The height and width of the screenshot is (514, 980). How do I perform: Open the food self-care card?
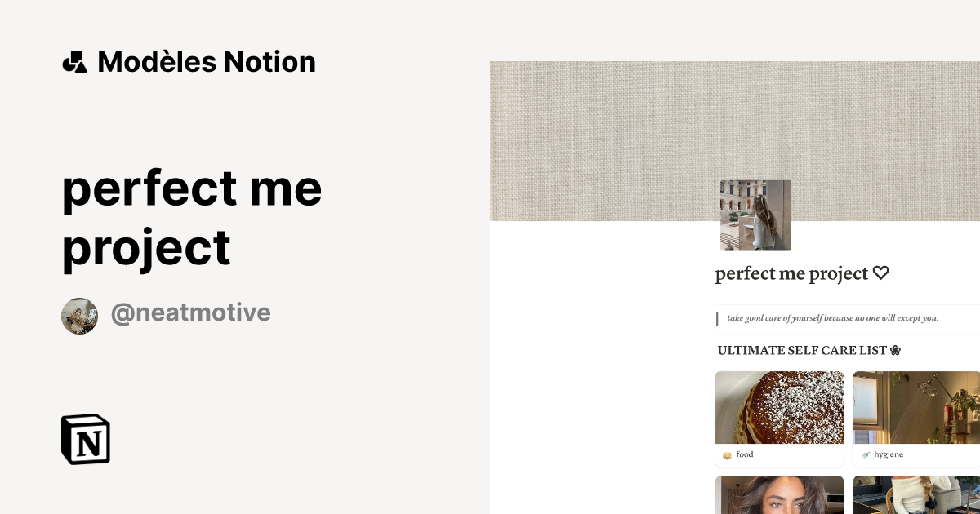click(x=779, y=418)
